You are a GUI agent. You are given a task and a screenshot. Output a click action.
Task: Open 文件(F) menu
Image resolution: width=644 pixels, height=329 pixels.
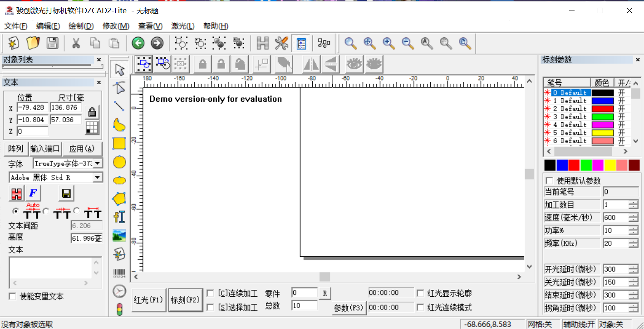pyautogui.click(x=16, y=26)
